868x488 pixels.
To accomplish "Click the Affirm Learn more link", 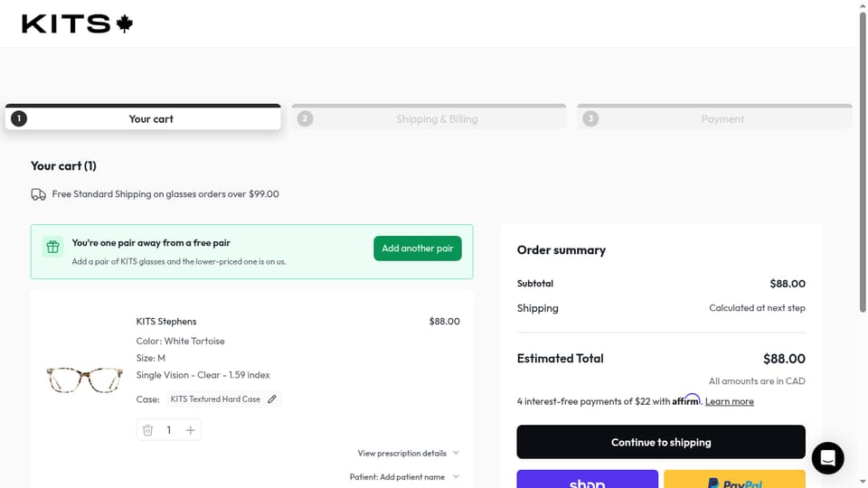I will 729,401.
